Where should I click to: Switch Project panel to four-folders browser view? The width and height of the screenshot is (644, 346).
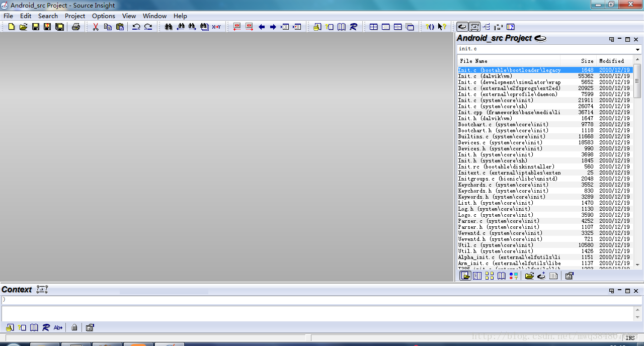pyautogui.click(x=489, y=276)
